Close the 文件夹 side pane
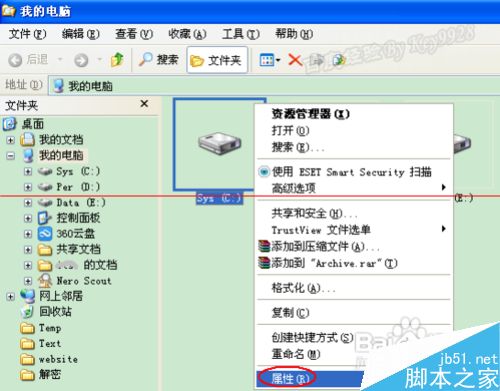This screenshot has width=500, height=391. pos(144,104)
